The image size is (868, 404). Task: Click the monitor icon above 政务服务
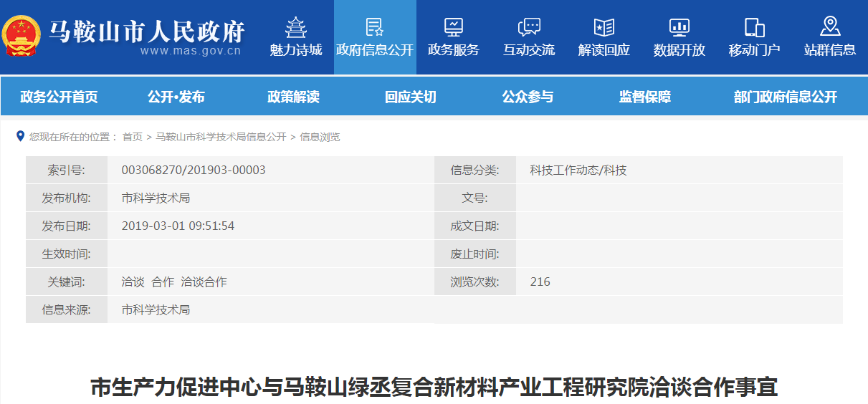click(453, 27)
